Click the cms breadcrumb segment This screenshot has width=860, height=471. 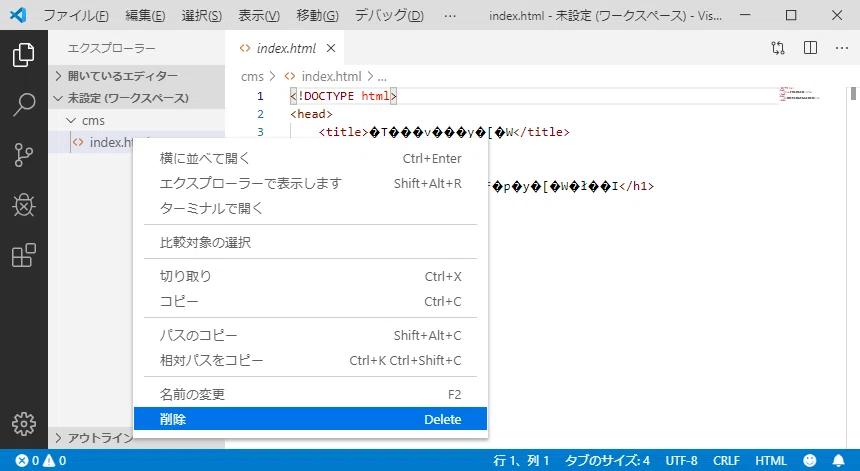tap(252, 76)
